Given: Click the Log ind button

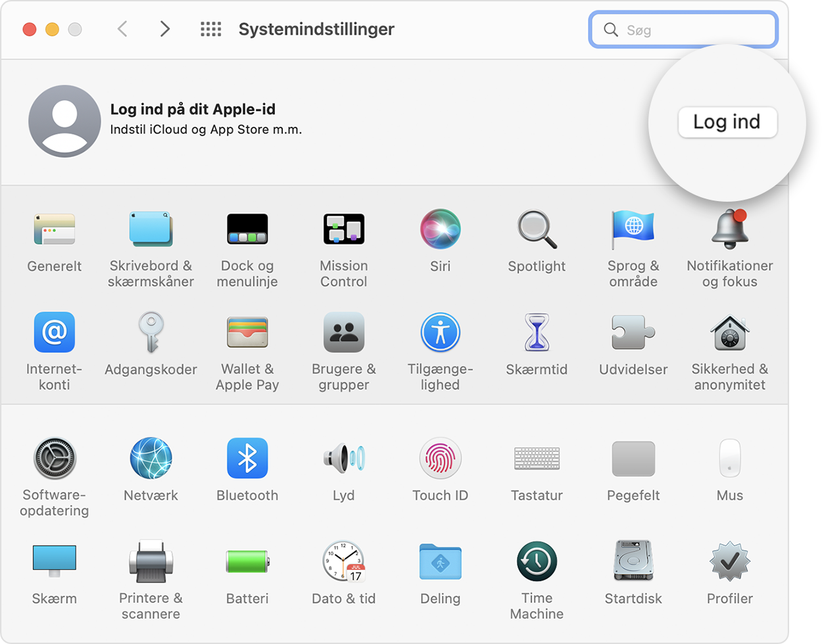Looking at the screenshot, I should [728, 122].
